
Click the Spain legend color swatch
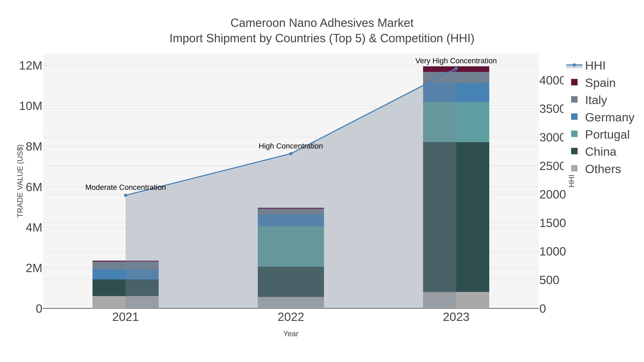574,82
